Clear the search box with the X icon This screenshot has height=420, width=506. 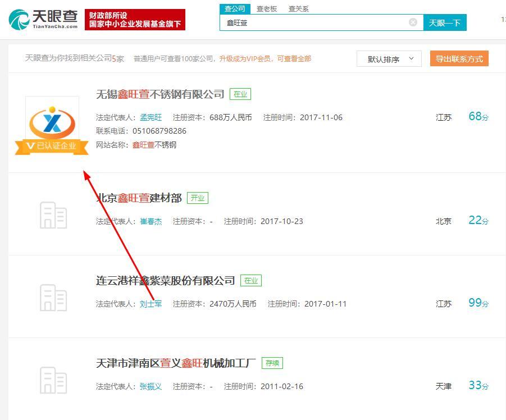click(413, 22)
